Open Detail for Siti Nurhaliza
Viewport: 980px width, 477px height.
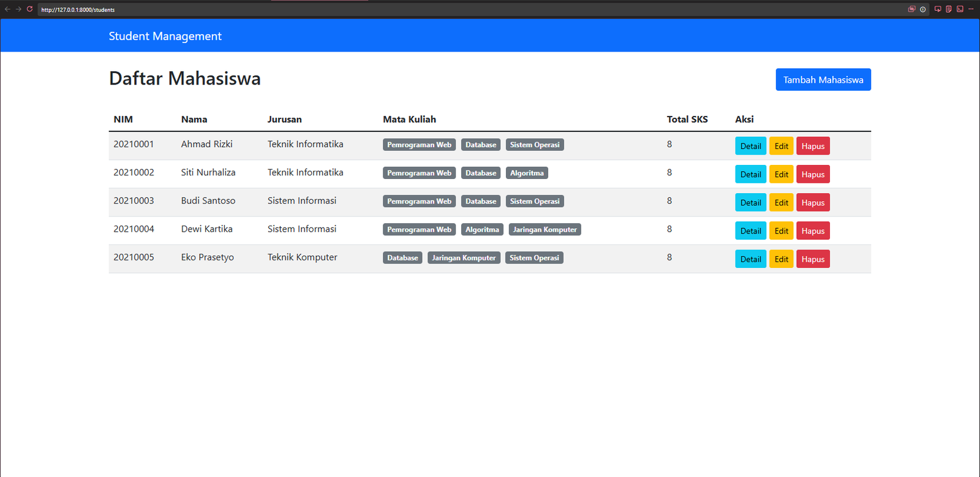[x=750, y=174]
